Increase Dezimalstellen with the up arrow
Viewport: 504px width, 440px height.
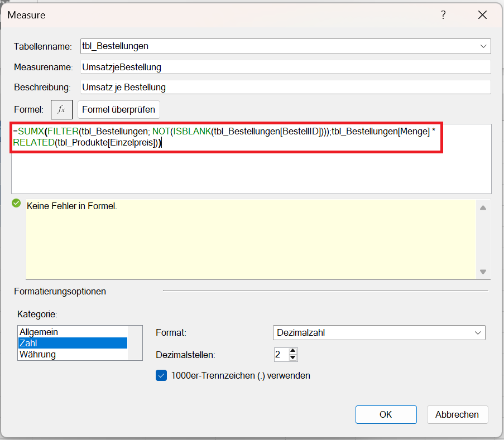pos(294,351)
